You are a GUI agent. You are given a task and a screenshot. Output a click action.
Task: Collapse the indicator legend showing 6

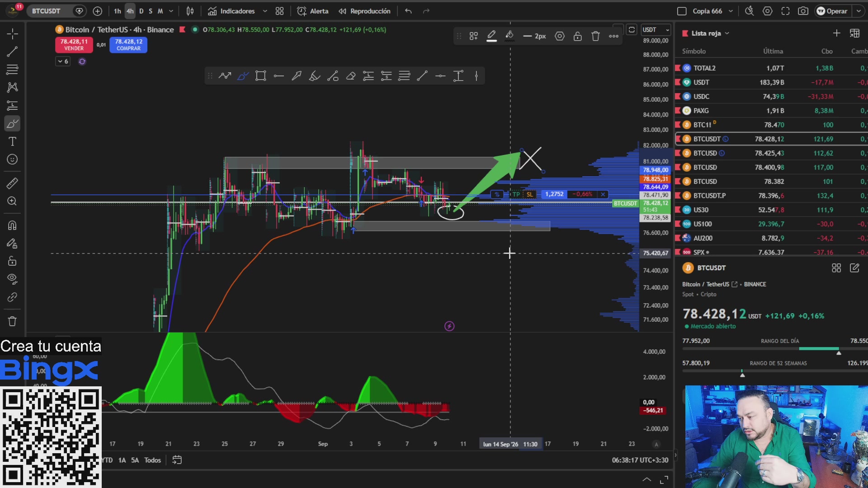tap(63, 61)
